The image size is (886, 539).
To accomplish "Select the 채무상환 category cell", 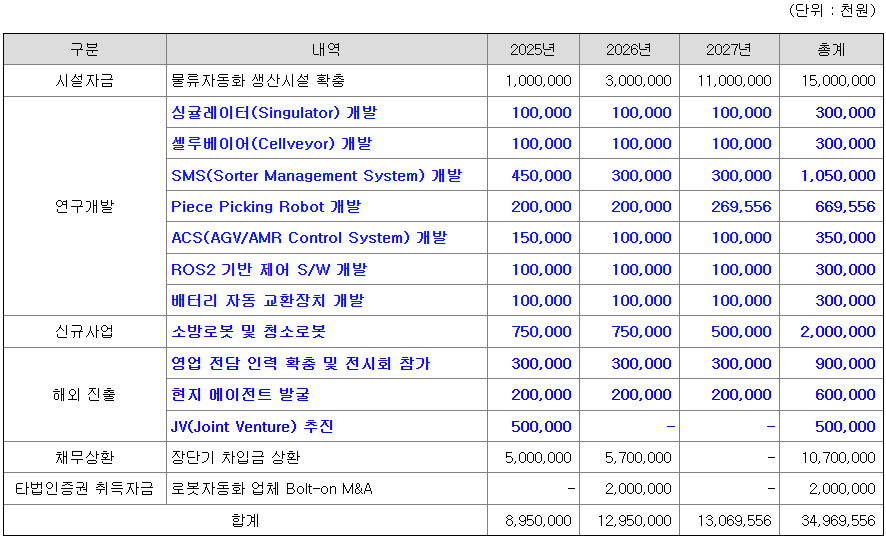I will tap(85, 457).
